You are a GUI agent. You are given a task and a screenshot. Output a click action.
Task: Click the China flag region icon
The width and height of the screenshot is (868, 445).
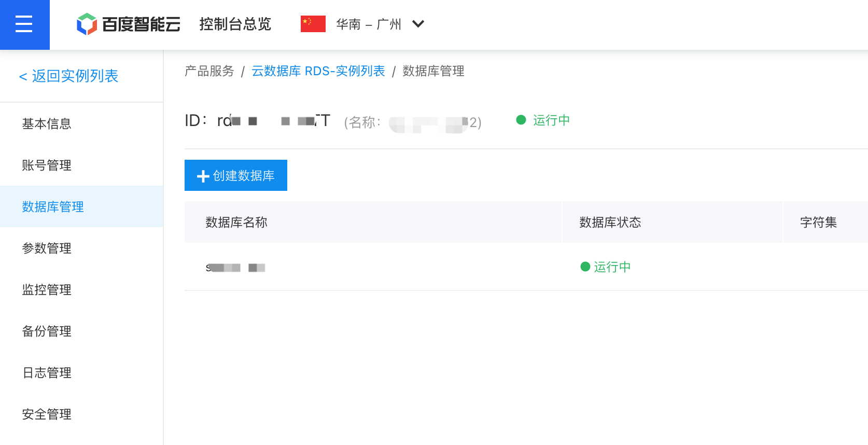tap(313, 24)
